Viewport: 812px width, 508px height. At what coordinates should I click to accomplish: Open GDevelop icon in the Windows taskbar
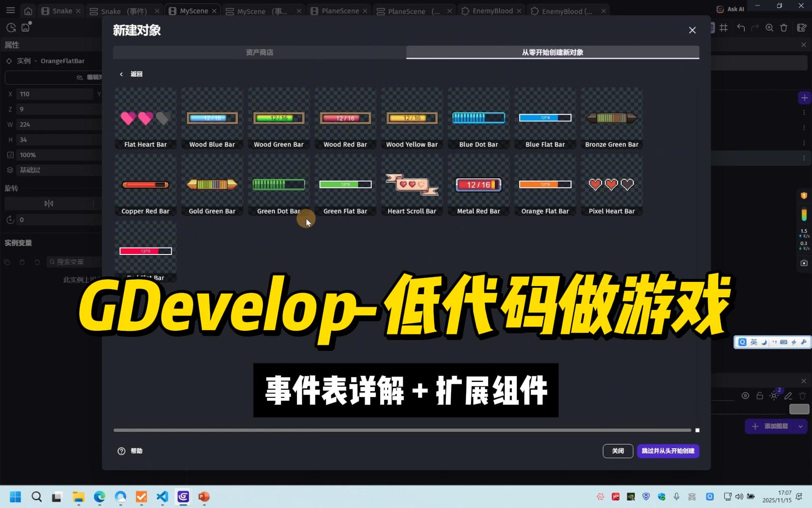tap(183, 497)
